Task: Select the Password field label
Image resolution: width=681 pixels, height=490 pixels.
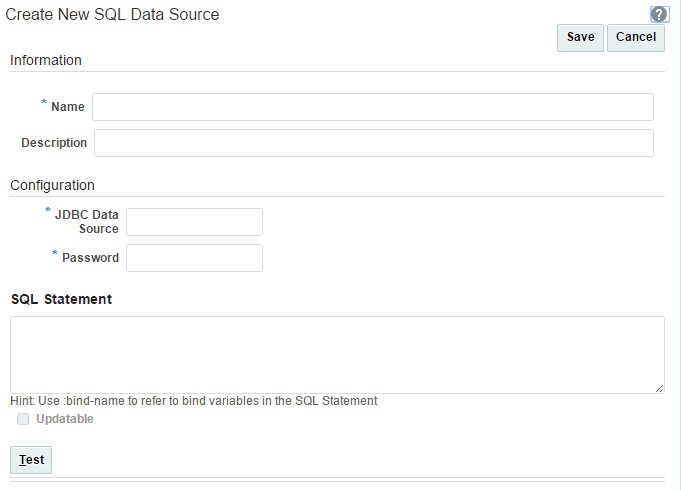Action: (90, 258)
